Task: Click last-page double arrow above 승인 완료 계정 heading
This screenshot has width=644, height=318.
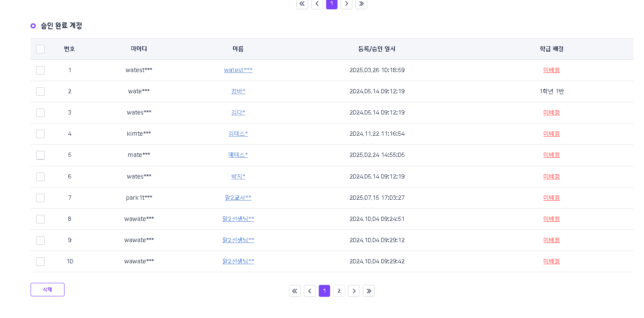Action: pyautogui.click(x=361, y=4)
